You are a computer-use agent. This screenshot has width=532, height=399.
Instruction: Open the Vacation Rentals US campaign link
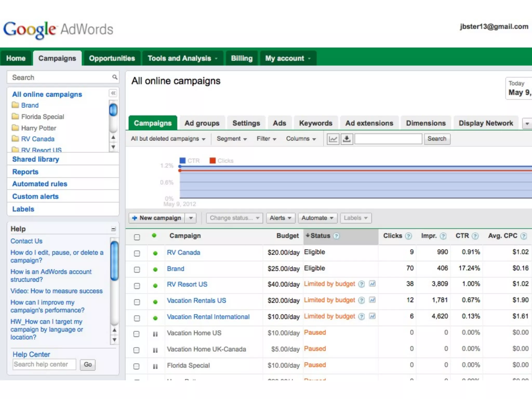[x=196, y=301]
